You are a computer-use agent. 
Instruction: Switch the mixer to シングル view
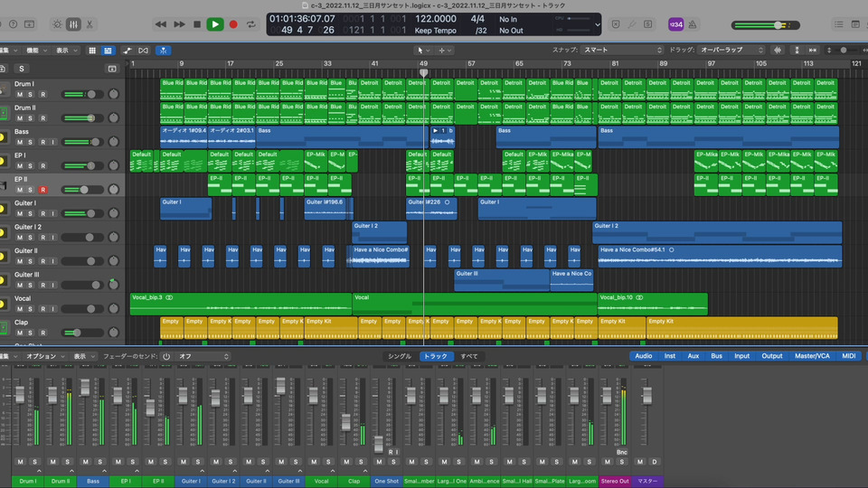(x=399, y=356)
